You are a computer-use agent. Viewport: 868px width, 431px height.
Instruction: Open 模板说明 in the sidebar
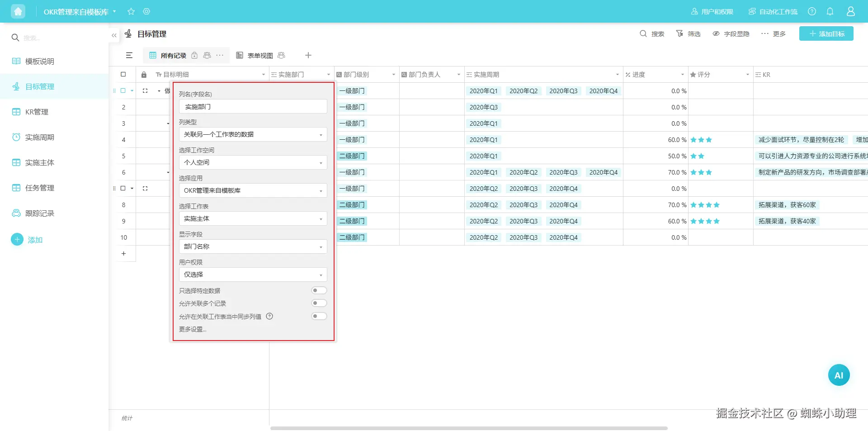point(54,61)
